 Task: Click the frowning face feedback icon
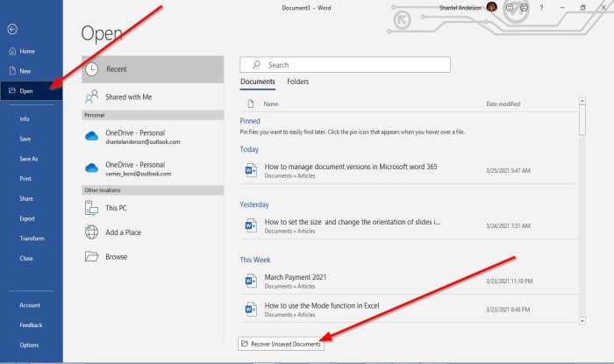[x=525, y=7]
